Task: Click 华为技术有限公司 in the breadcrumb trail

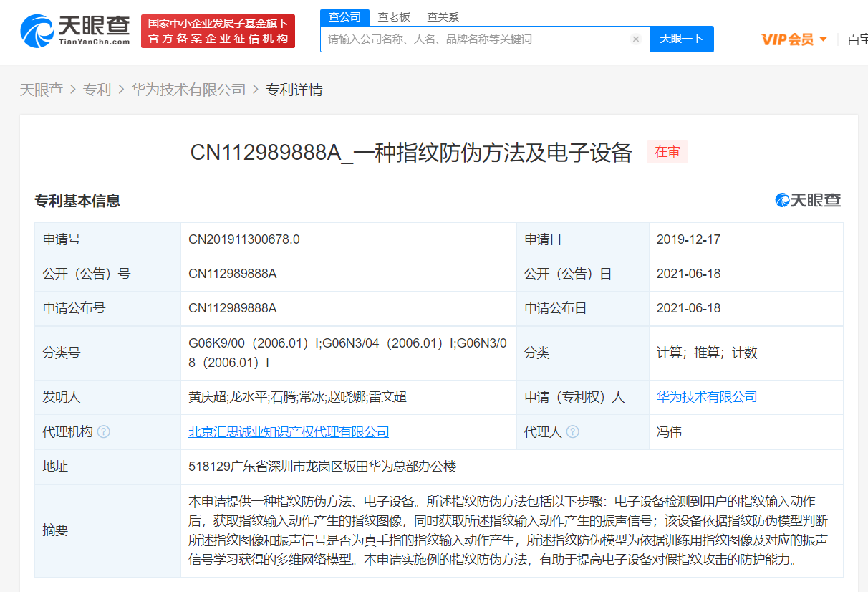Action: pyautogui.click(x=188, y=89)
